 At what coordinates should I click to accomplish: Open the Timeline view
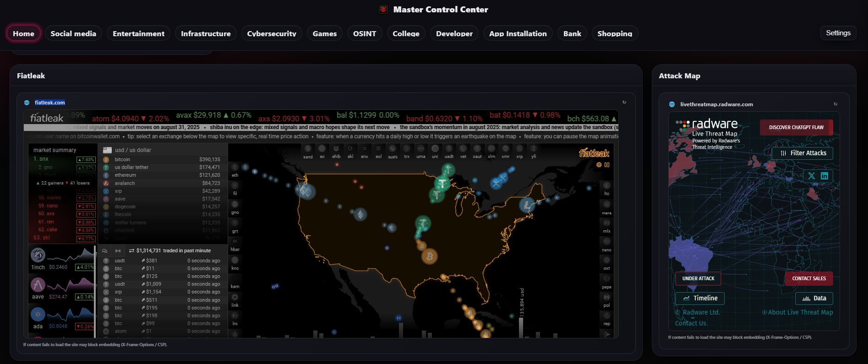pyautogui.click(x=699, y=298)
